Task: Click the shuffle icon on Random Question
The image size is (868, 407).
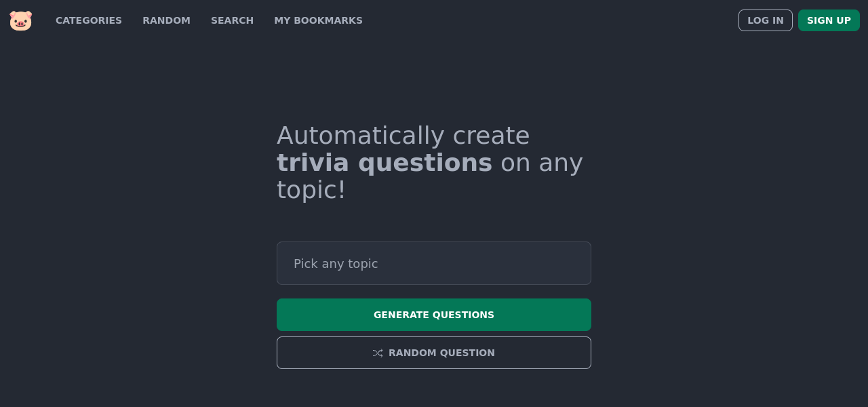Action: [378, 353]
